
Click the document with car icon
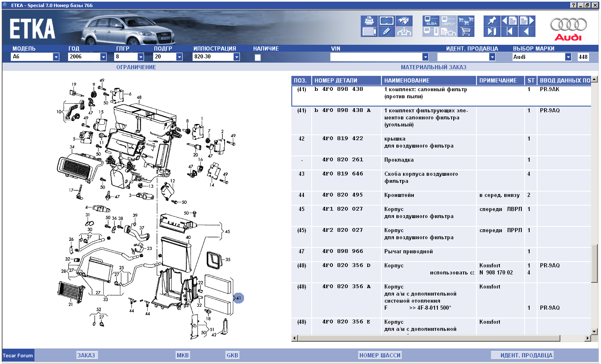[449, 32]
